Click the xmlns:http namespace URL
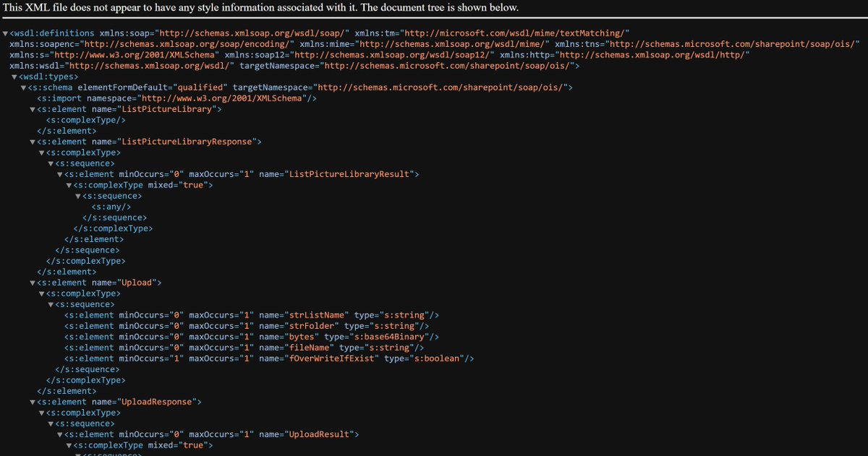868x456 pixels. [x=653, y=55]
